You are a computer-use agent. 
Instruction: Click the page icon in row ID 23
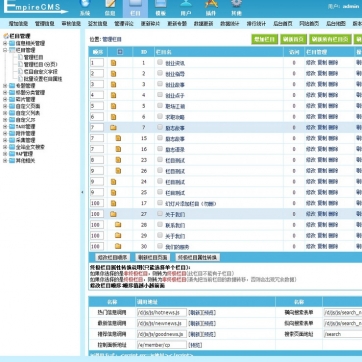coord(118,160)
